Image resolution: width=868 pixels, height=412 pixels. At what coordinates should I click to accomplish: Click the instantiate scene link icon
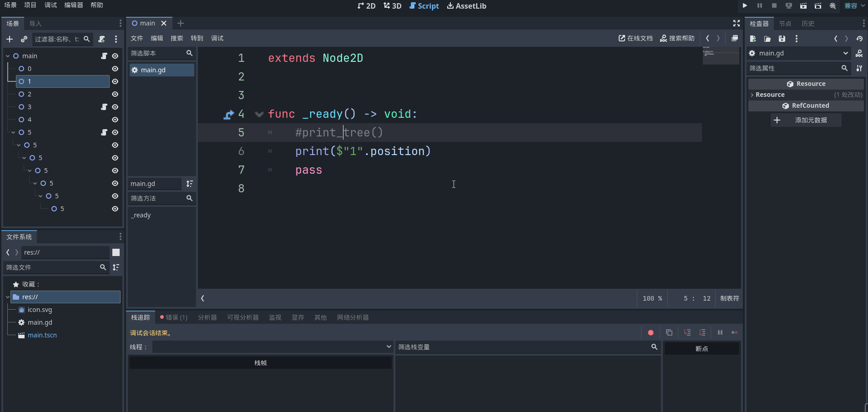(24, 39)
